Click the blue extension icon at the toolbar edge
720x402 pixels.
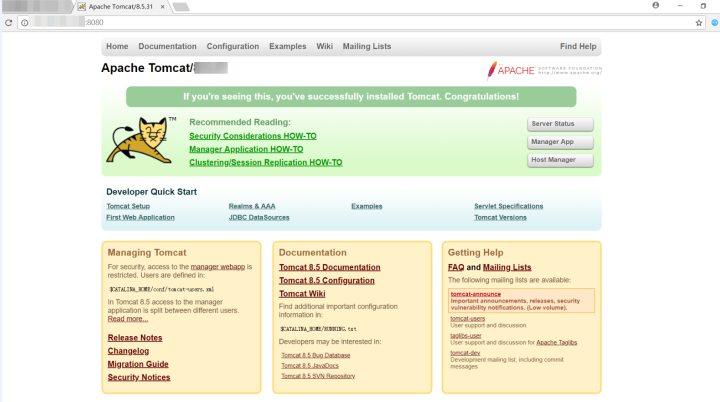[x=715, y=23]
